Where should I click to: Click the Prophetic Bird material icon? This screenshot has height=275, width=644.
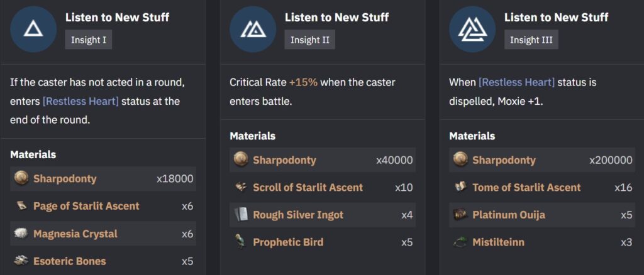(240, 242)
